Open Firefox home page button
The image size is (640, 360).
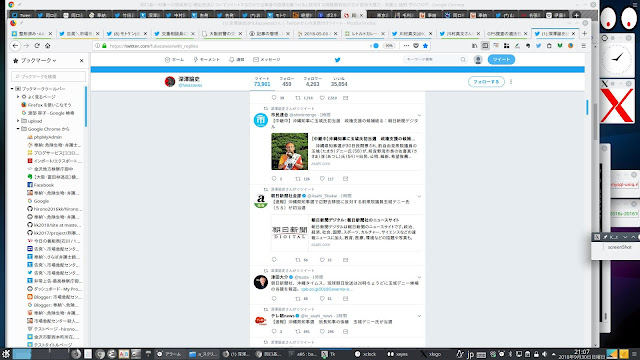pyautogui.click(x=48, y=46)
